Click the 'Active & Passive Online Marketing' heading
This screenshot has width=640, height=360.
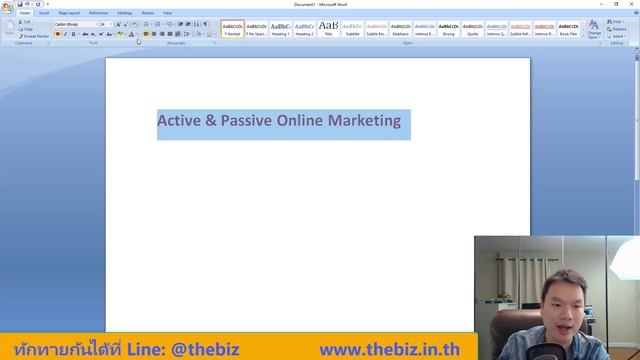click(x=279, y=121)
